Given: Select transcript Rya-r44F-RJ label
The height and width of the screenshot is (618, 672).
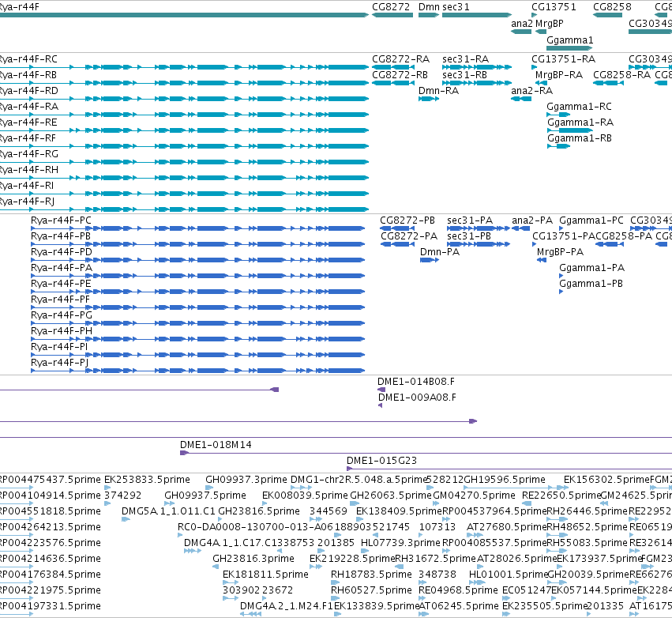Looking at the screenshot, I should click(27, 202).
